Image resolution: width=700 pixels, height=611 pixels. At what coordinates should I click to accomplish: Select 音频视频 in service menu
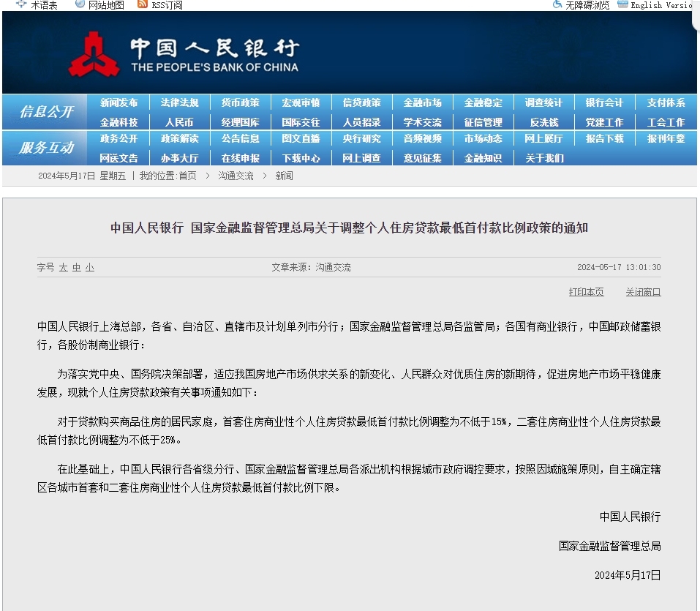pyautogui.click(x=422, y=138)
